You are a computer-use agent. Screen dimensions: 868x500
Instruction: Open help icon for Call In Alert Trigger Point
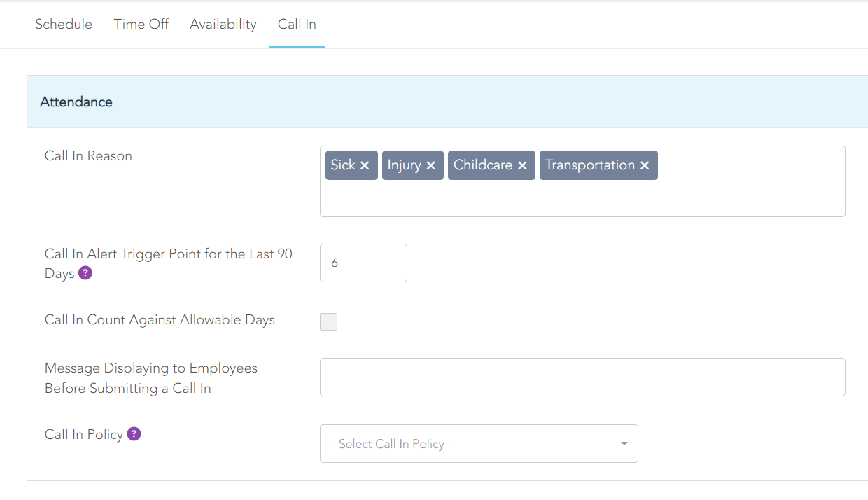coord(85,273)
